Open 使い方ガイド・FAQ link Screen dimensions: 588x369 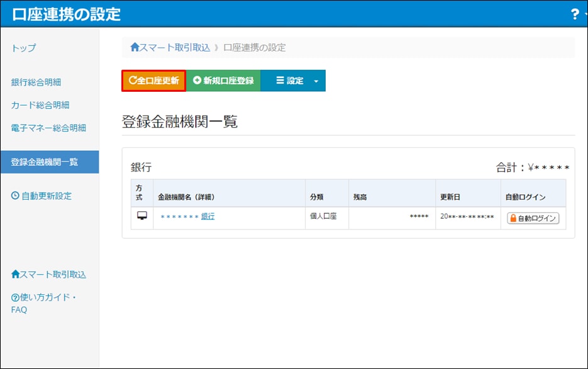[43, 304]
